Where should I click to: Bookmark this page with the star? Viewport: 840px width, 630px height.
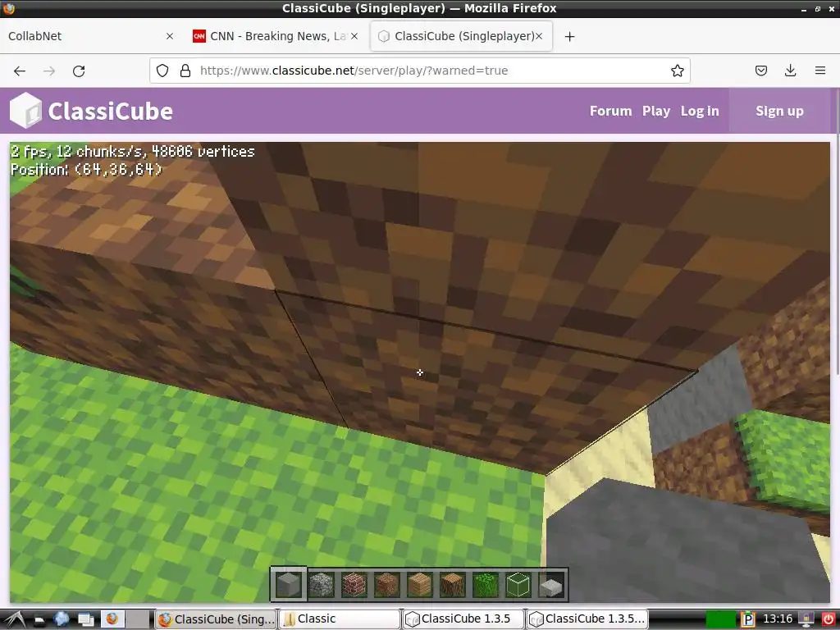point(677,71)
